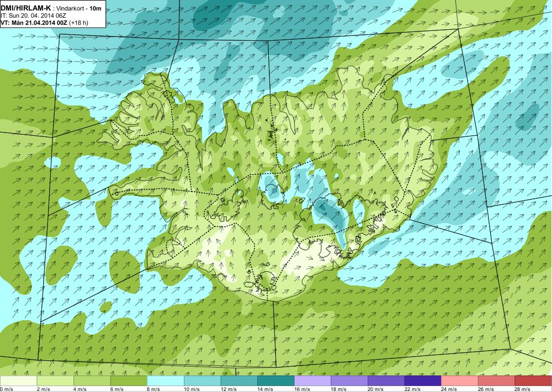Click the 0–2 m/s pale legend swatch
552x392 pixels.
[18, 381]
